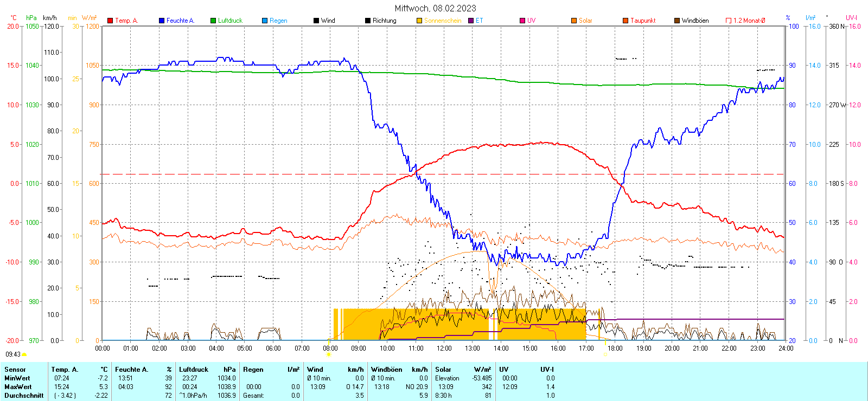Click the Richtung legend label

pyautogui.click(x=384, y=21)
